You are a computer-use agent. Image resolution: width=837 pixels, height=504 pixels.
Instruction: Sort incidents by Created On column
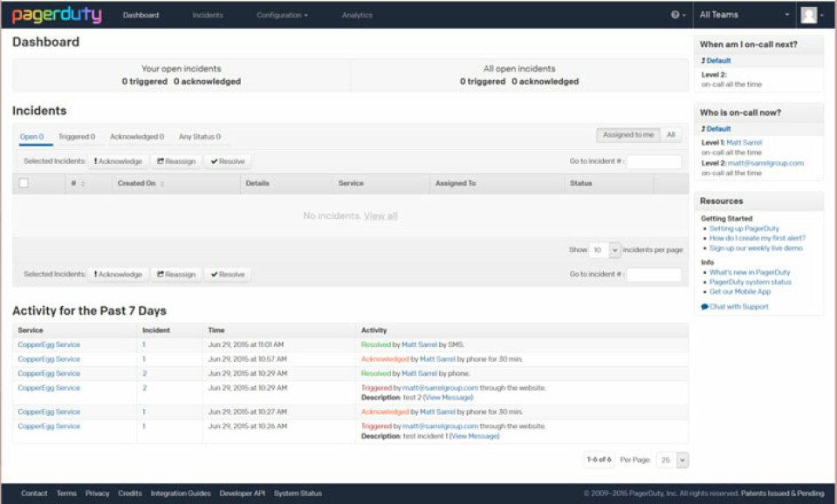point(141,183)
